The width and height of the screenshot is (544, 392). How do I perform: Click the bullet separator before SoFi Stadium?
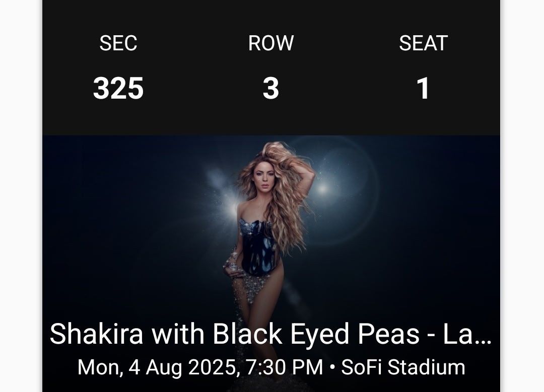pyautogui.click(x=332, y=367)
